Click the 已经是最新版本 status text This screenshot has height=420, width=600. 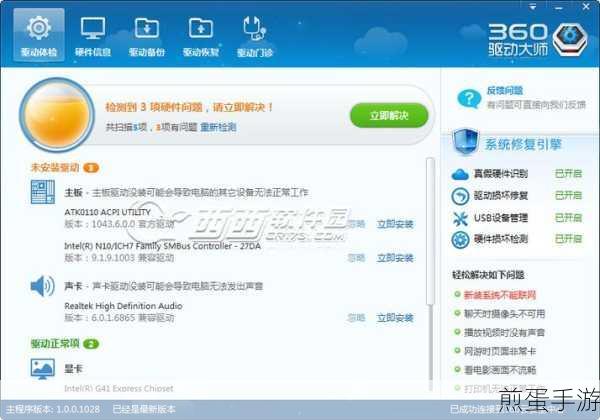tap(144, 409)
